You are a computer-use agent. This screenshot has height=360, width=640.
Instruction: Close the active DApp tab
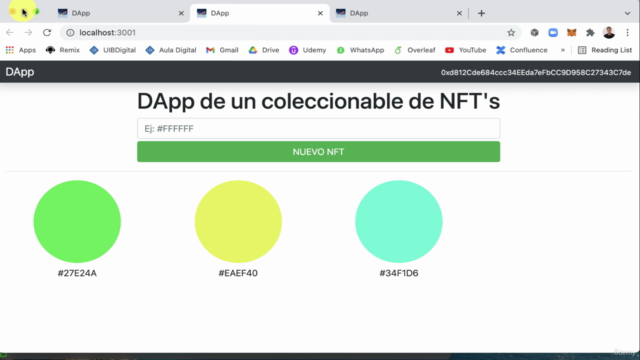[x=320, y=13]
